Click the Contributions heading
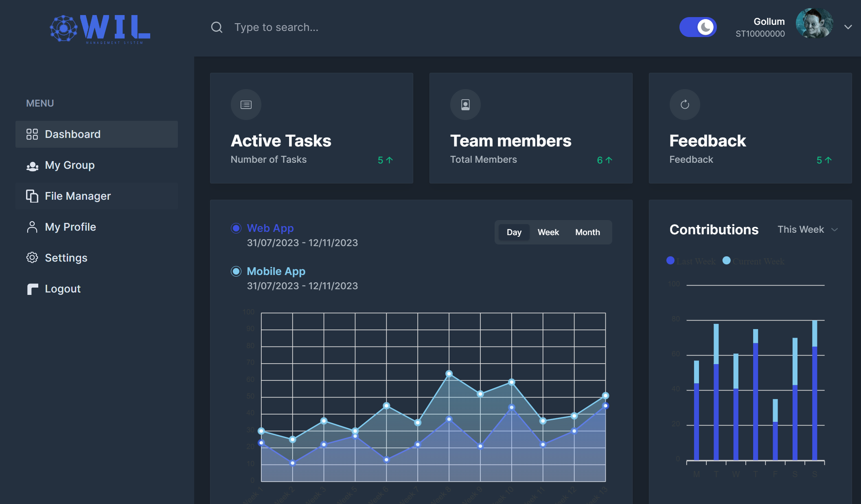 (x=714, y=229)
